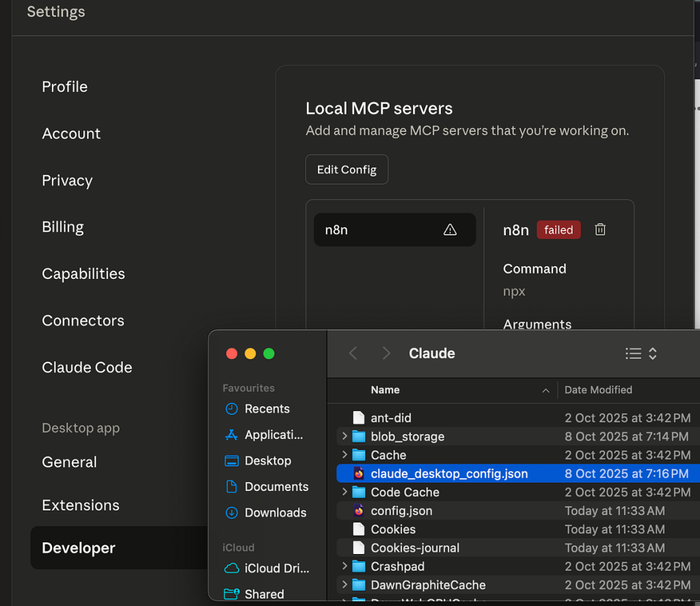Image resolution: width=700 pixels, height=606 pixels.
Task: Click the Cookies file icon
Action: (358, 529)
